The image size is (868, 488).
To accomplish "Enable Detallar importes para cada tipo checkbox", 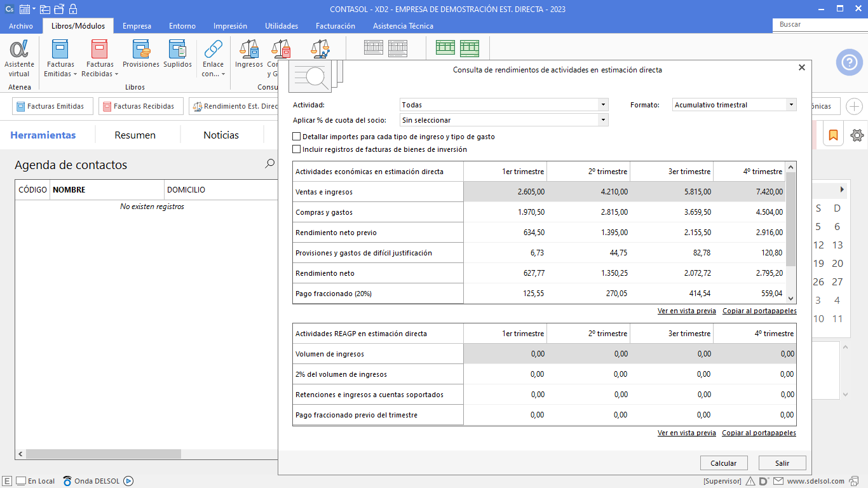I will 297,137.
